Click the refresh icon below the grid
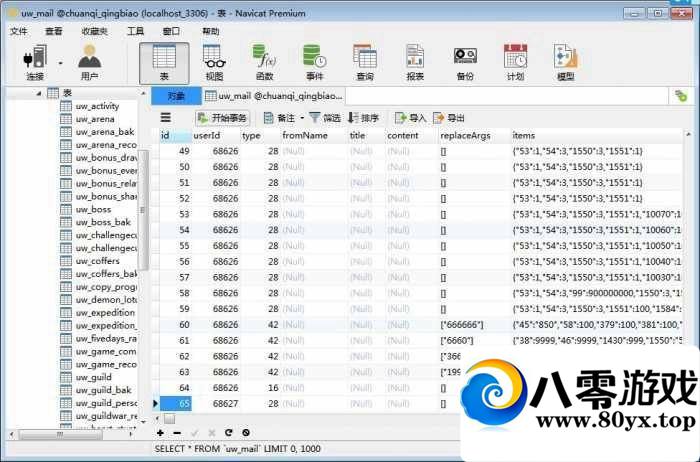Screen dimensions: 700x462 point(229,432)
